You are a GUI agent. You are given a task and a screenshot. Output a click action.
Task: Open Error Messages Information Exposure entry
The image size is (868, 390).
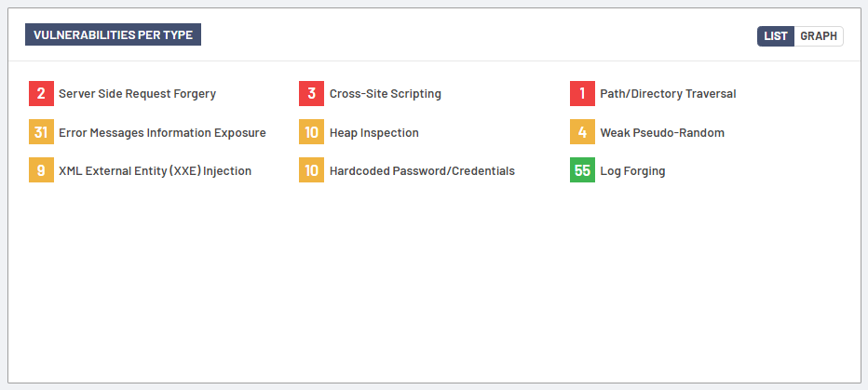tap(162, 132)
